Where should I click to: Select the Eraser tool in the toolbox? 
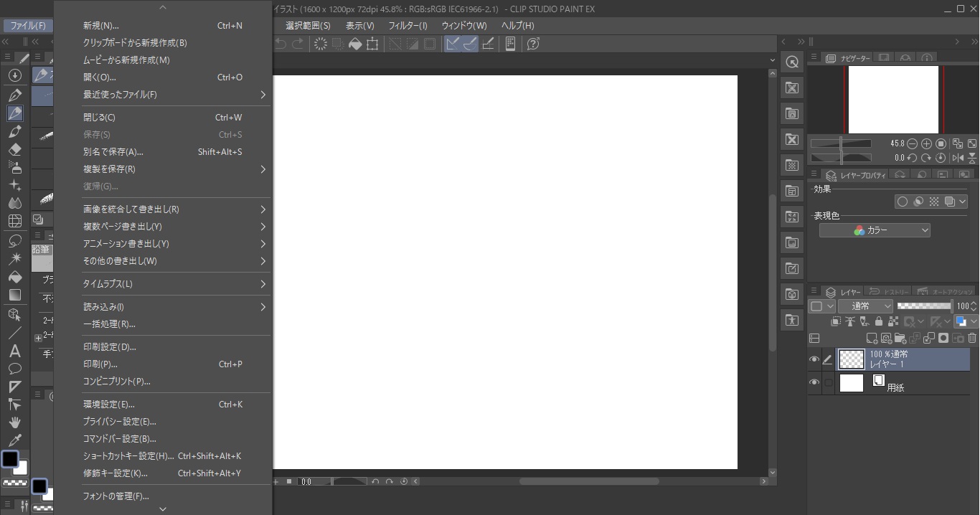click(x=15, y=149)
